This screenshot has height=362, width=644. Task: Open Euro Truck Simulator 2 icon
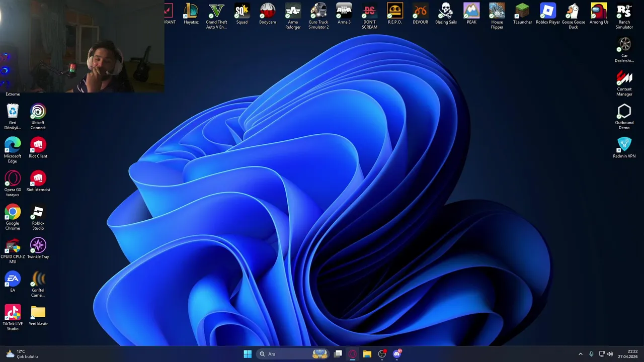[318, 16]
